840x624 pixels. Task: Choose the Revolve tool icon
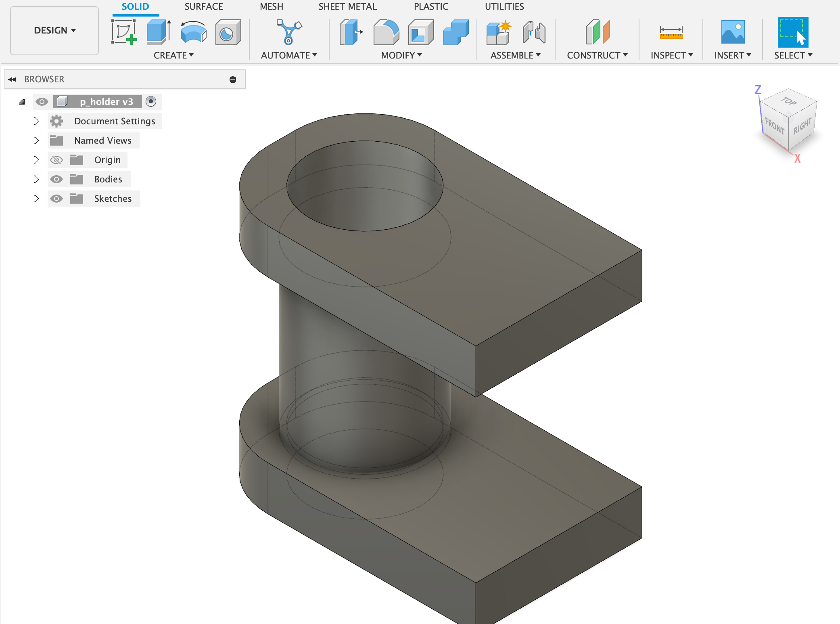[x=193, y=32]
